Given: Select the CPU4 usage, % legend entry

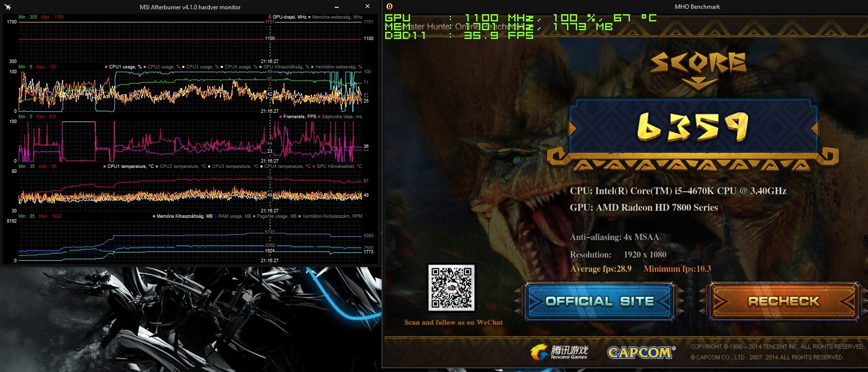Looking at the screenshot, I should click(x=239, y=67).
